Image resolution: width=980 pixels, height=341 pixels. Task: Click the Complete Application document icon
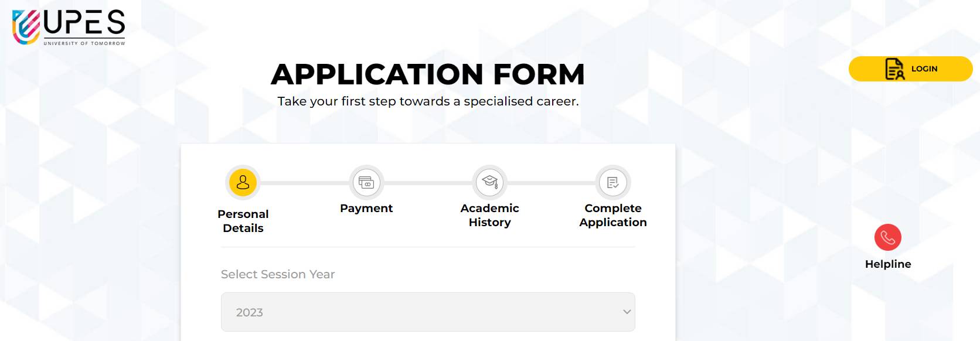point(612,182)
